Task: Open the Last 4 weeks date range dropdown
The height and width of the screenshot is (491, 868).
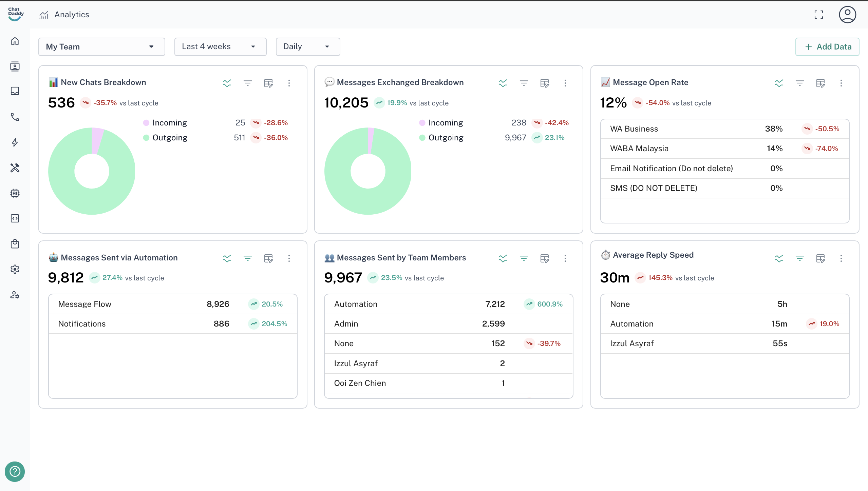Action: (x=220, y=47)
